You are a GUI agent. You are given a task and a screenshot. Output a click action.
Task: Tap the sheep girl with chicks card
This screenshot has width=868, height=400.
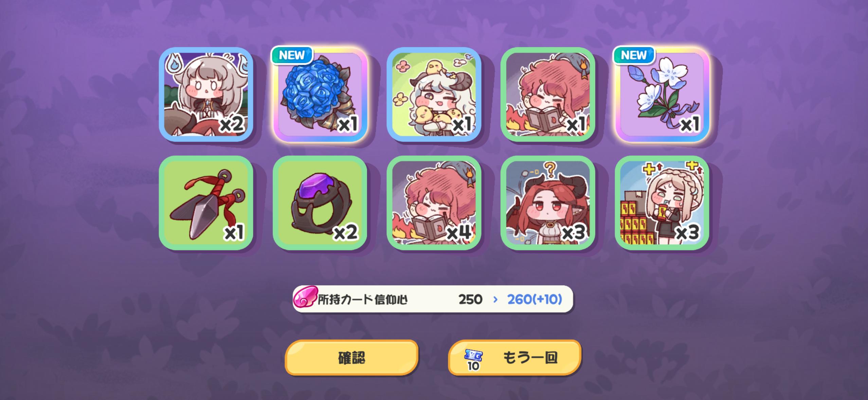434,94
